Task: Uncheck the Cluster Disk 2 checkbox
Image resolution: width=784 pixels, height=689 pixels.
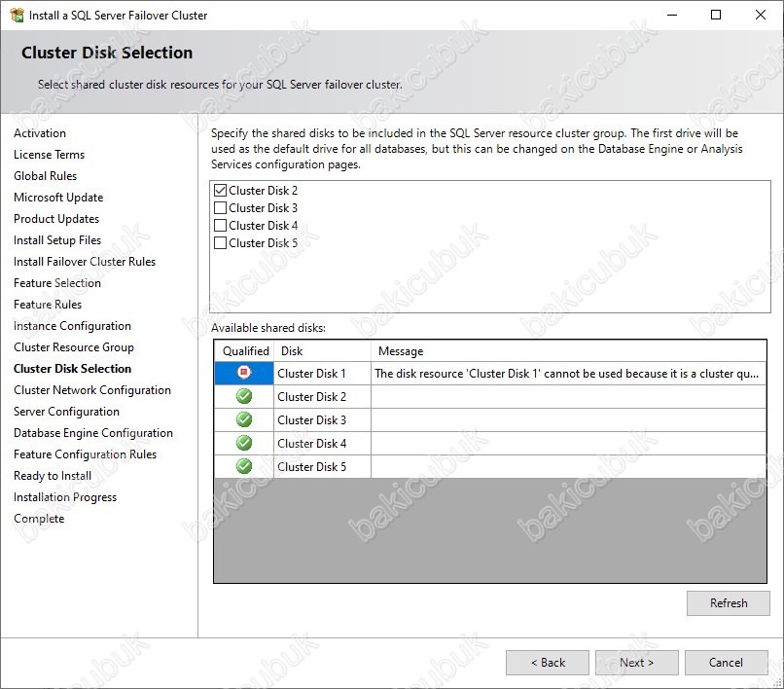Action: (220, 190)
